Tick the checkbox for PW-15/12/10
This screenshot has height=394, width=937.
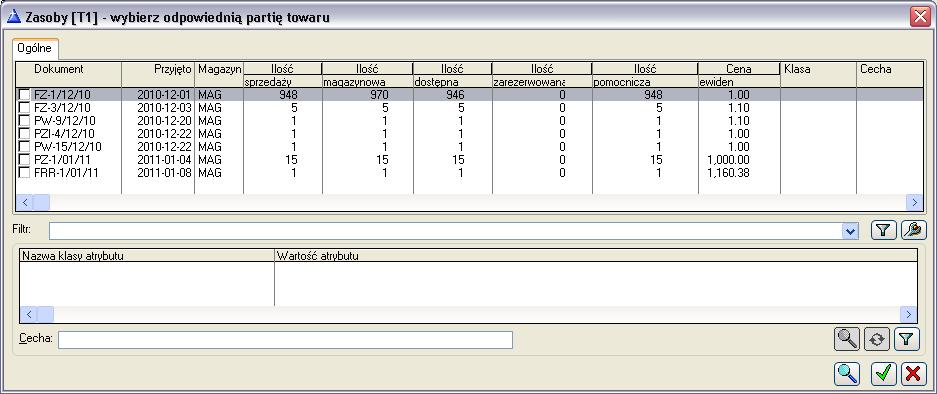pos(24,146)
